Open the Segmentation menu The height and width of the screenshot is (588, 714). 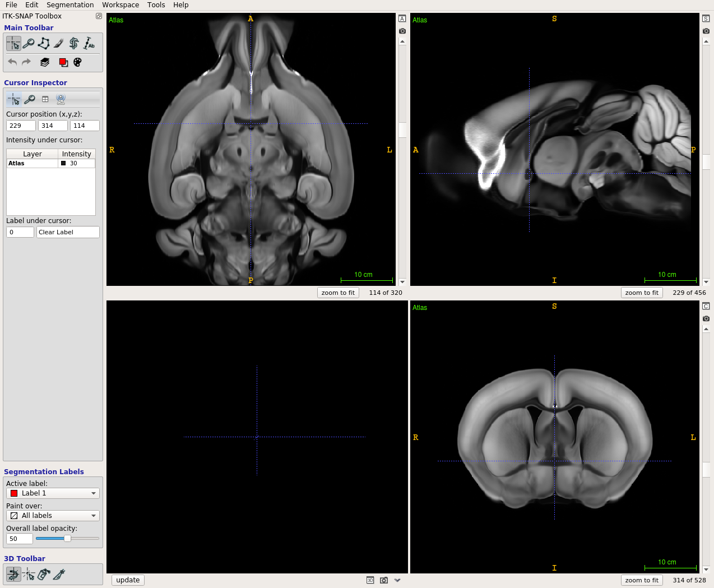(70, 5)
